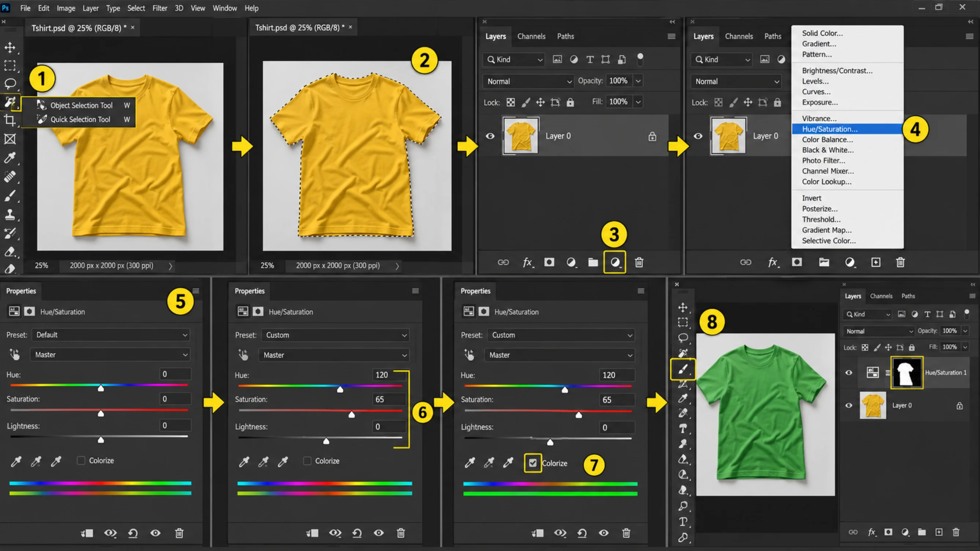Image resolution: width=980 pixels, height=551 pixels.
Task: Open the Preset dropdown showing Default
Action: (111, 334)
